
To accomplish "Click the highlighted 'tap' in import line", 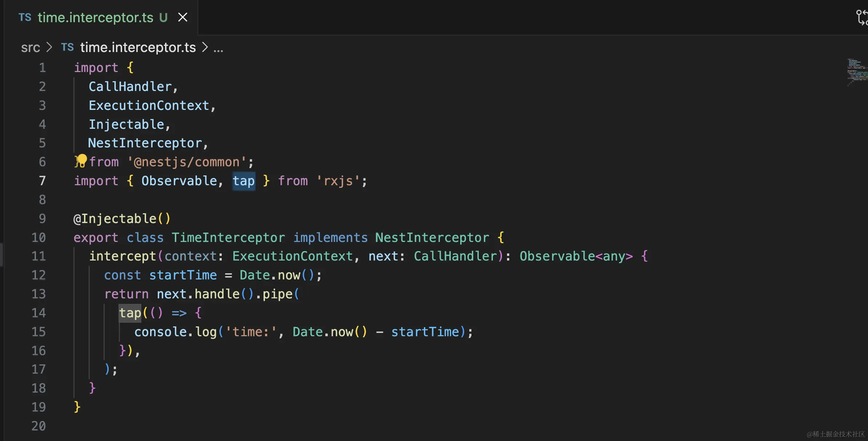I will pos(244,181).
